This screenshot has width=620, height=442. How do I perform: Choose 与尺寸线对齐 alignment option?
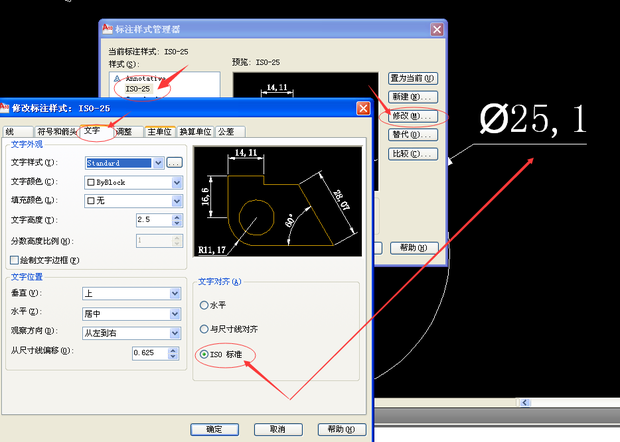(205, 330)
